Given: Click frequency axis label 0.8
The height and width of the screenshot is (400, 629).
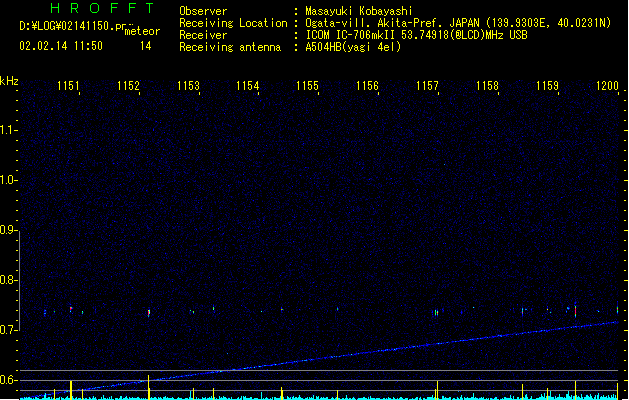Looking at the screenshot, I should (8, 280).
